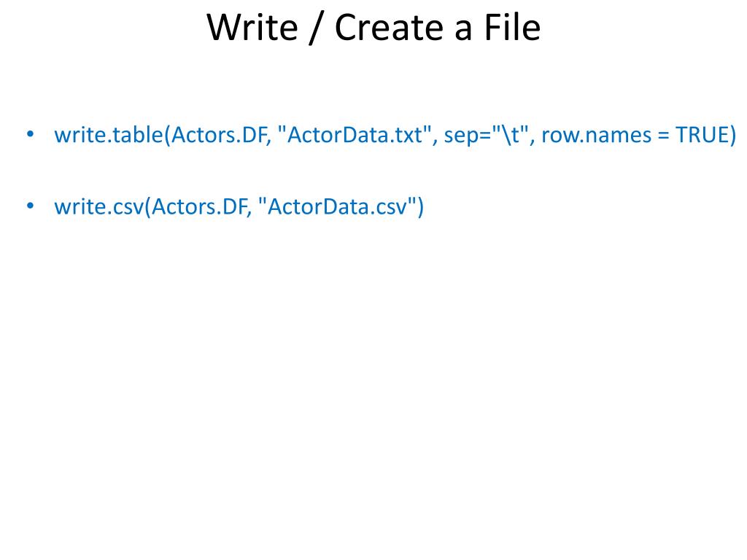Select the slide title 'Write / Create a File'
The width and height of the screenshot is (747, 560).
[x=373, y=28]
